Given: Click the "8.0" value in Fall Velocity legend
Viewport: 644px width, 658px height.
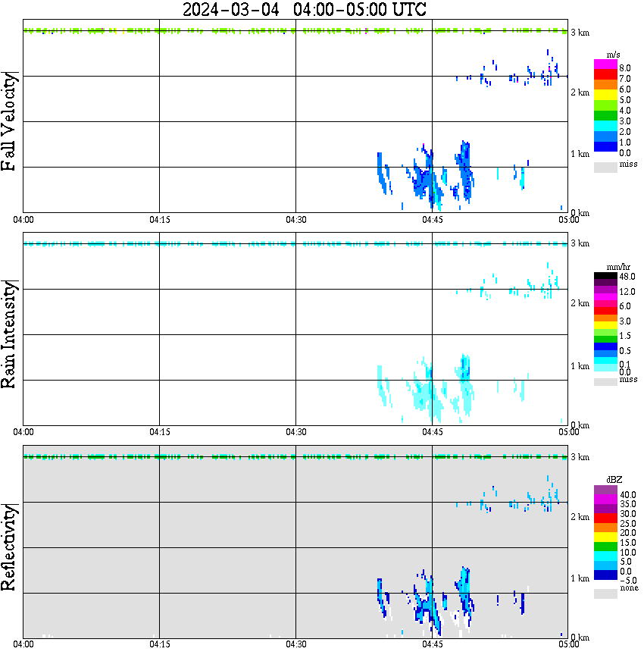Looking at the screenshot, I should pyautogui.click(x=625, y=68).
